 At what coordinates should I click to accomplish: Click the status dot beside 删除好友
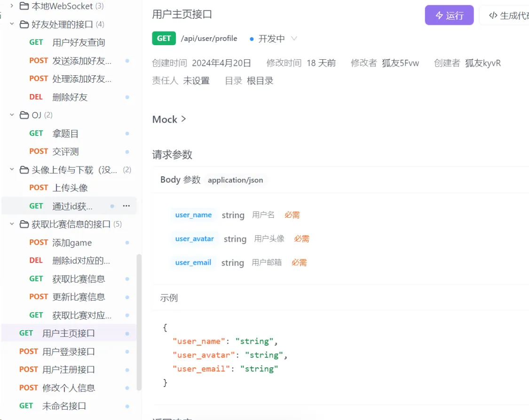point(127,97)
